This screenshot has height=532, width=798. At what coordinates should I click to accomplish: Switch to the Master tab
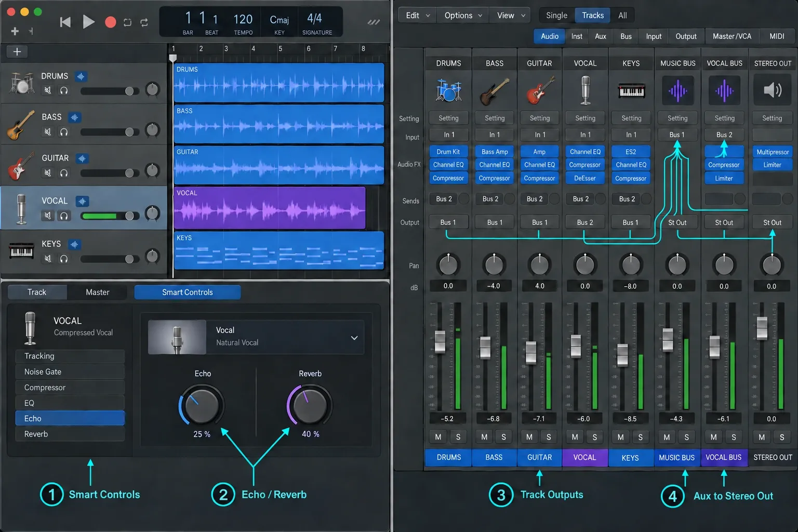[x=98, y=292]
